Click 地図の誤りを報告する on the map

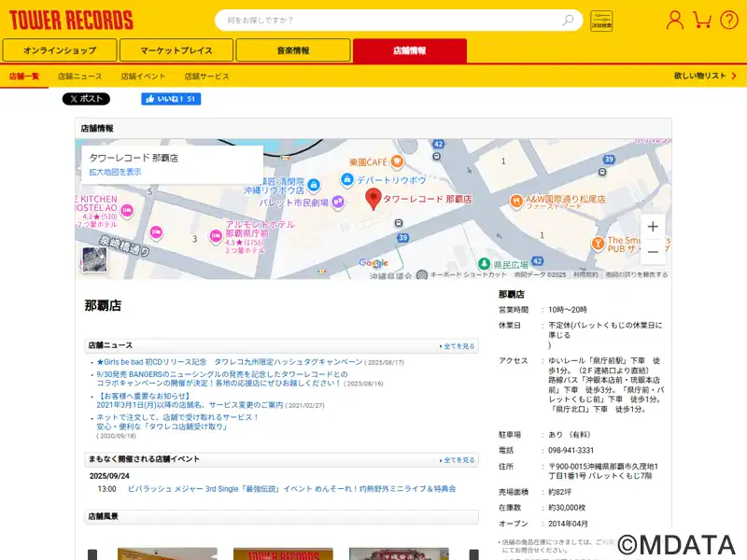coord(637,274)
